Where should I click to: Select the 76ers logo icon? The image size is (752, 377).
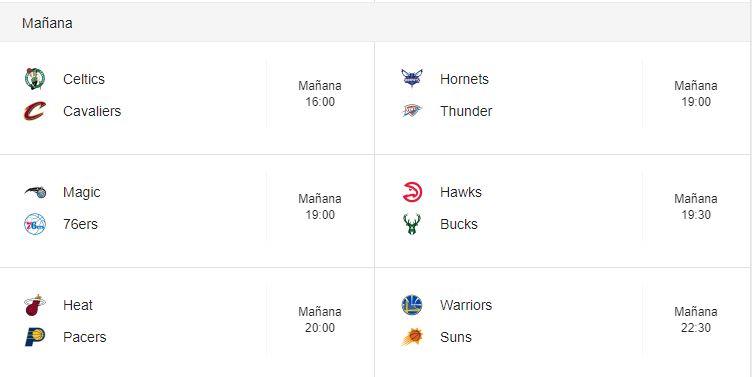tap(35, 224)
